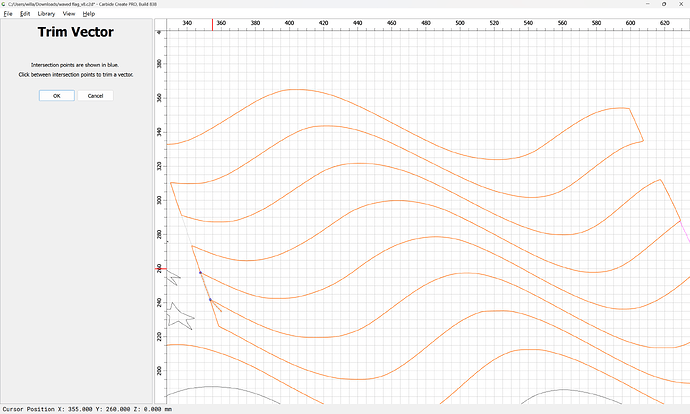Screen dimensions: 690x414
Task: Open the Library menu
Action: [x=46, y=14]
